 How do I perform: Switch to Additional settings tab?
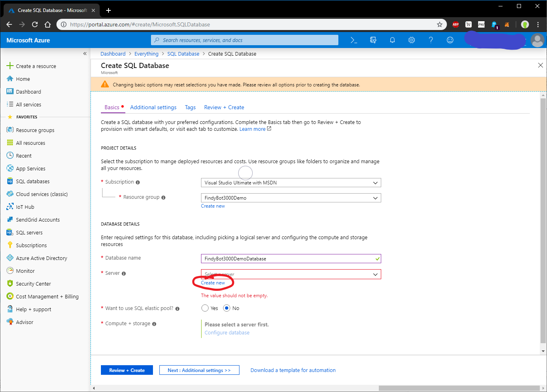(x=153, y=107)
